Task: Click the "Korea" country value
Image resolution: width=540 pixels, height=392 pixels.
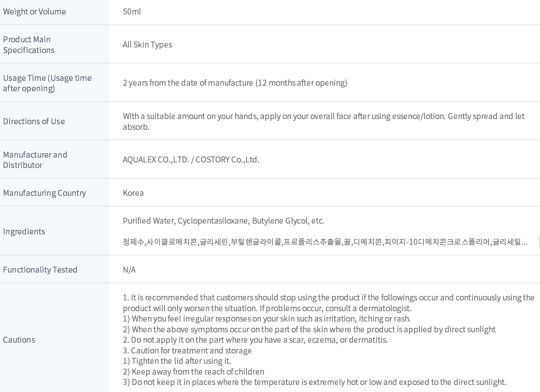Action: point(133,193)
